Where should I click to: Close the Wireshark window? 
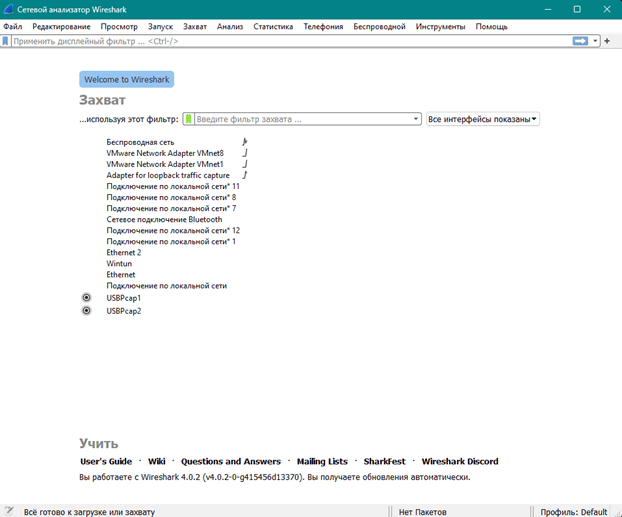(x=607, y=10)
